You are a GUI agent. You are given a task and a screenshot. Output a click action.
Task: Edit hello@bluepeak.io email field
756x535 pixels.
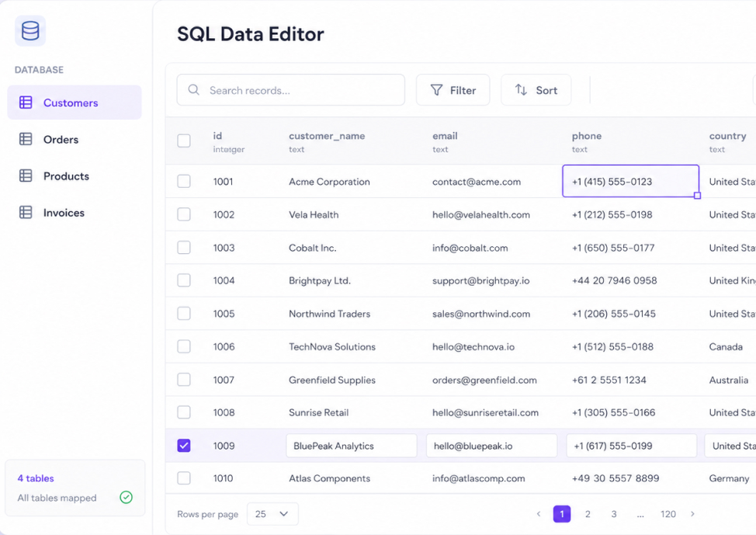coord(492,446)
